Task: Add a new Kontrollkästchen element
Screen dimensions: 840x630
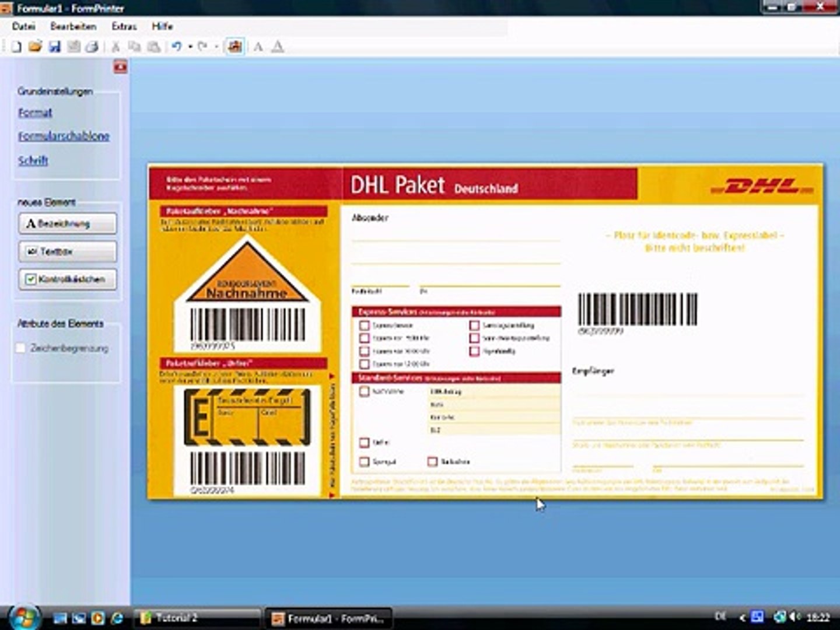Action: (x=68, y=279)
